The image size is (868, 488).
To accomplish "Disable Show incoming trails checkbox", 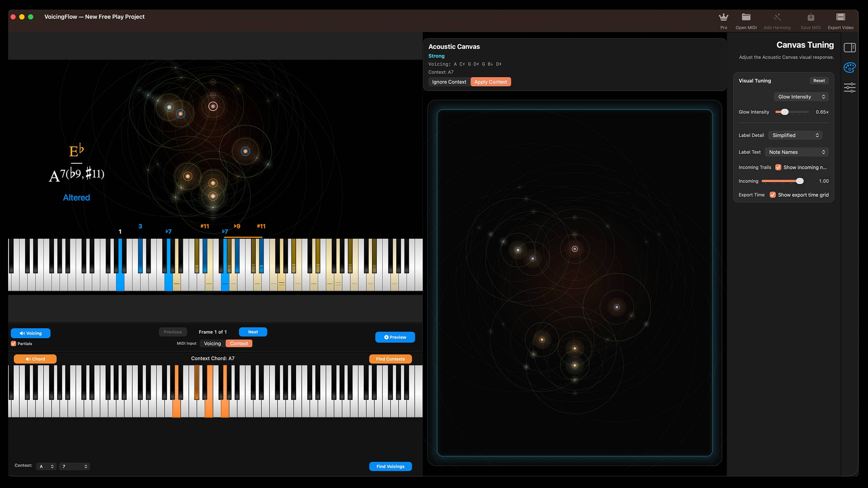I will (778, 167).
